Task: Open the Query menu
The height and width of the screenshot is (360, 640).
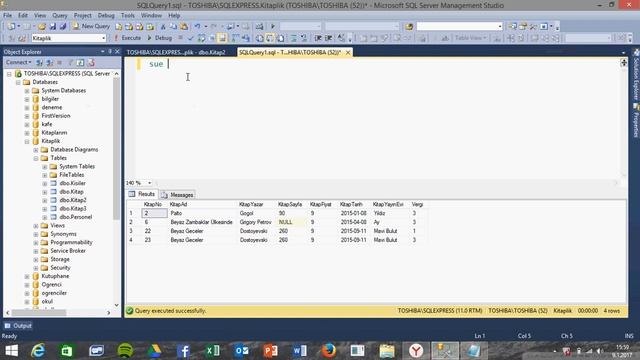Action: [x=60, y=16]
